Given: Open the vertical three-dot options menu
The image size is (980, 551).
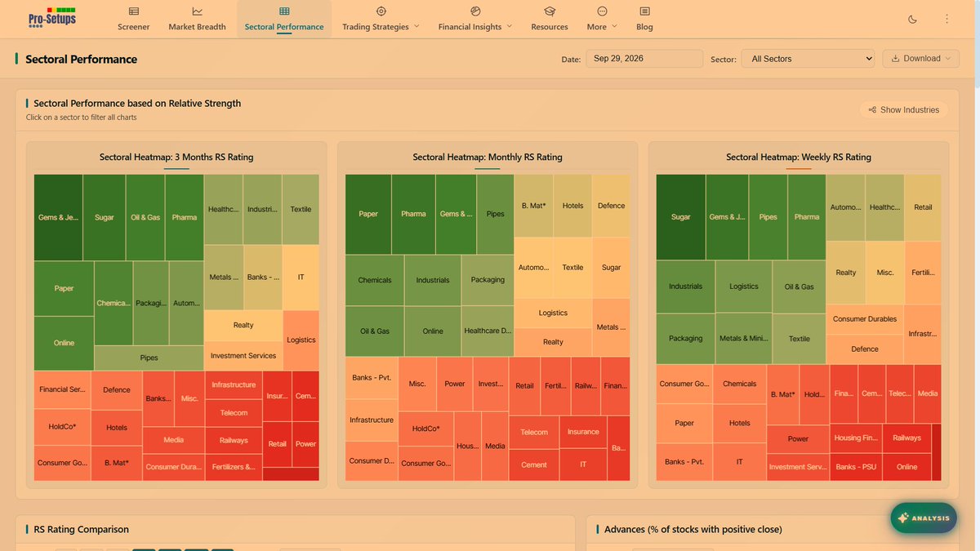Looking at the screenshot, I should (947, 19).
